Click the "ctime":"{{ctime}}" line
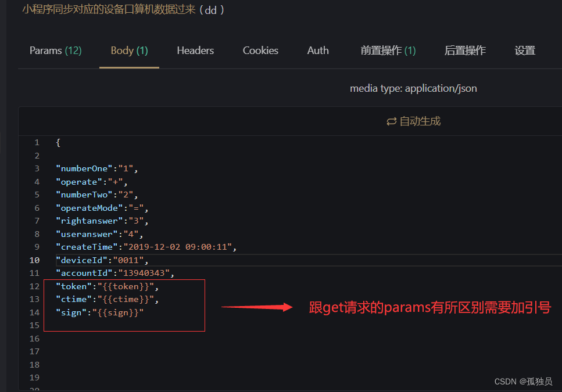The width and height of the screenshot is (562, 392). [x=107, y=299]
